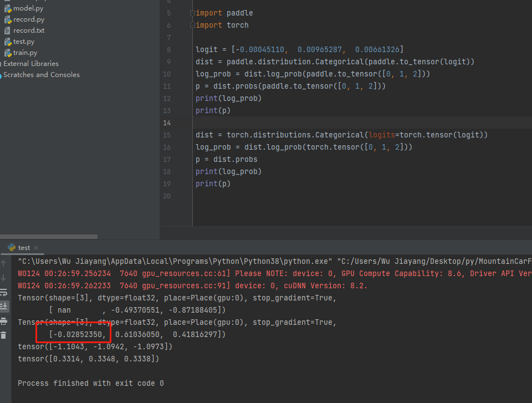Click the value 0.61036050 in output
The height and width of the screenshot is (403, 532).
pos(137,335)
